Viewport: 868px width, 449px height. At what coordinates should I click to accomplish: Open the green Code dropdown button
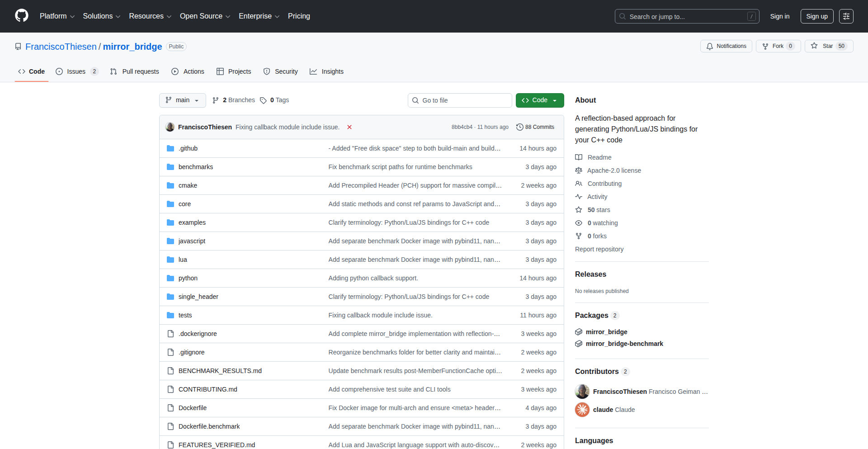pos(540,100)
